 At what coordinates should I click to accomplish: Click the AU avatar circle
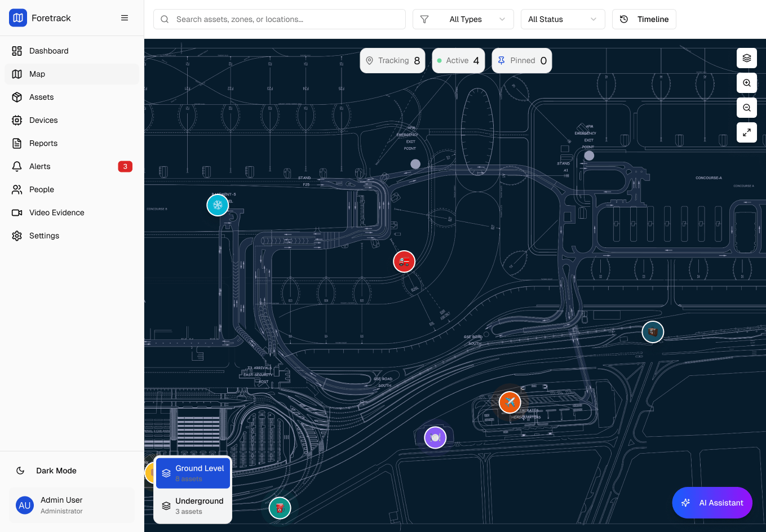[25, 506]
